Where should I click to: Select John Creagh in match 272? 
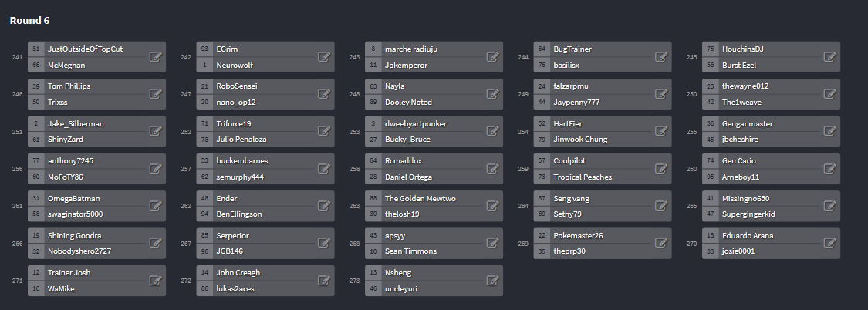coord(238,273)
